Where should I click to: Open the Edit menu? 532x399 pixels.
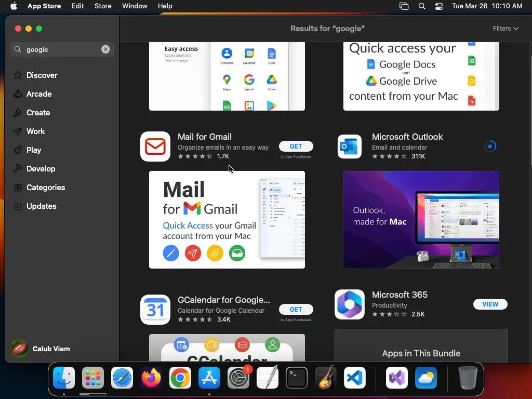pyautogui.click(x=78, y=6)
